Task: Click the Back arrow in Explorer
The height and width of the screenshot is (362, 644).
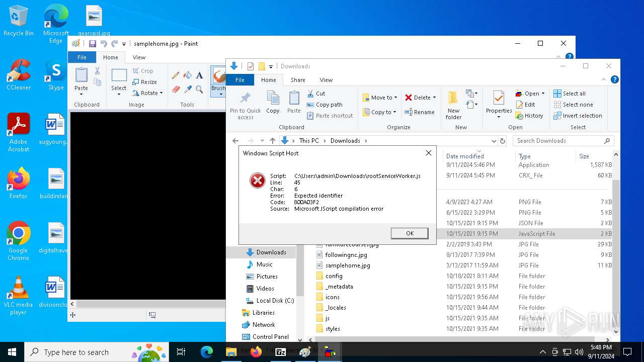Action: click(x=235, y=141)
